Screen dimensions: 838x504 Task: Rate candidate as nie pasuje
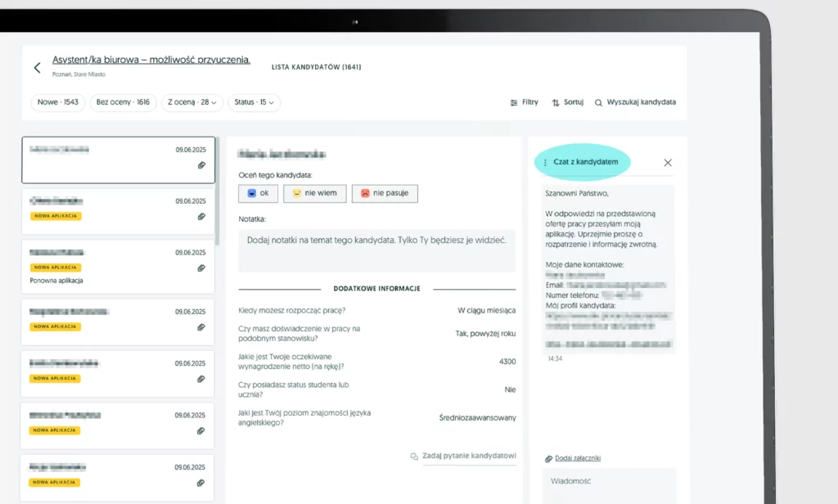tap(385, 193)
